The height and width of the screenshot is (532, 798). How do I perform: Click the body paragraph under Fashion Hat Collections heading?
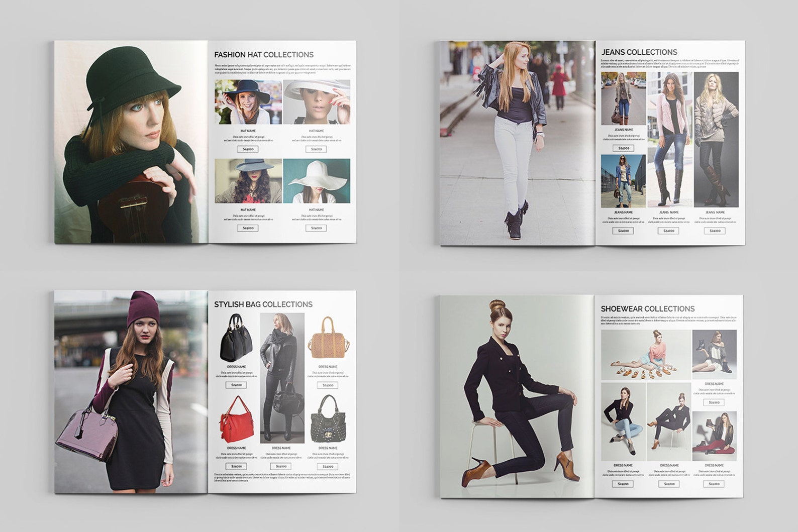[x=282, y=69]
